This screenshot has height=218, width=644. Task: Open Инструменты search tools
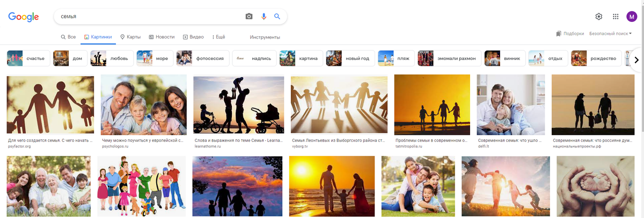[265, 37]
